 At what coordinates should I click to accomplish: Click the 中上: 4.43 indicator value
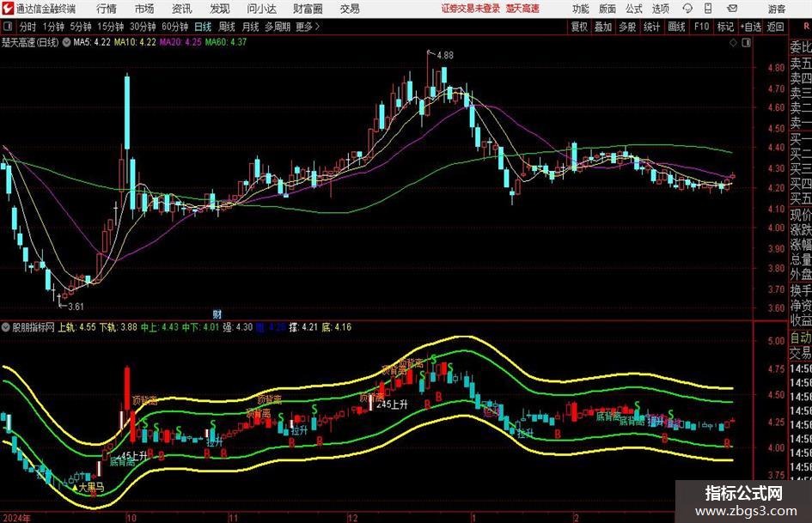tap(160, 327)
